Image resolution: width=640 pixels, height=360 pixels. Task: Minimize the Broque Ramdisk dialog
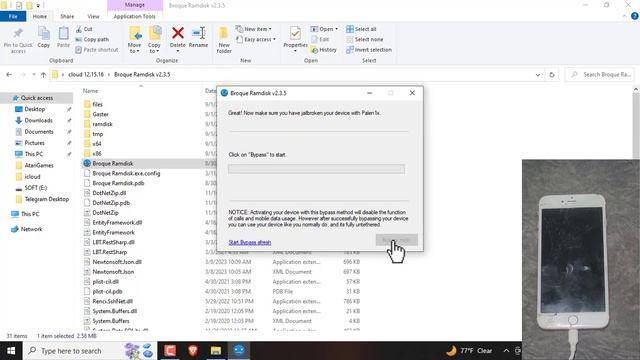coord(369,93)
